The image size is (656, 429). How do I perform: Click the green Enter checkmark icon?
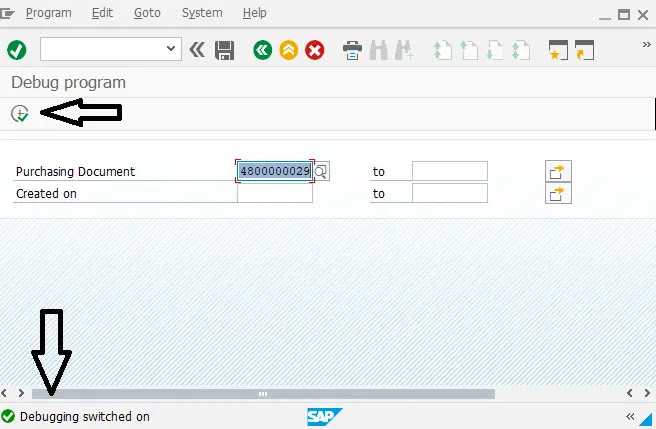17,50
